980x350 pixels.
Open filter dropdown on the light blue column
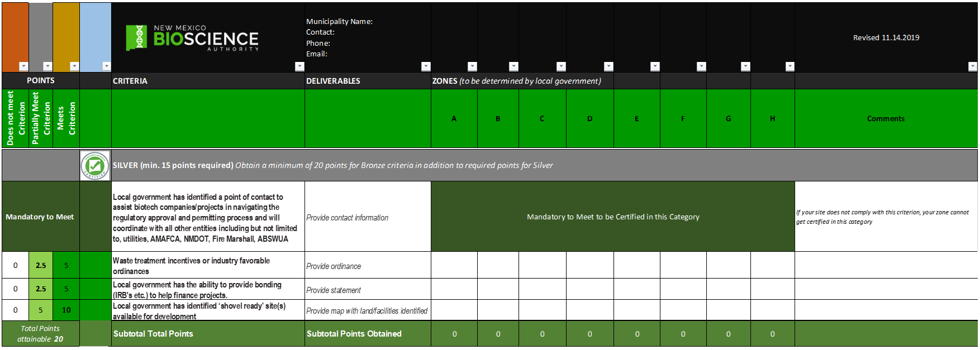[107, 66]
